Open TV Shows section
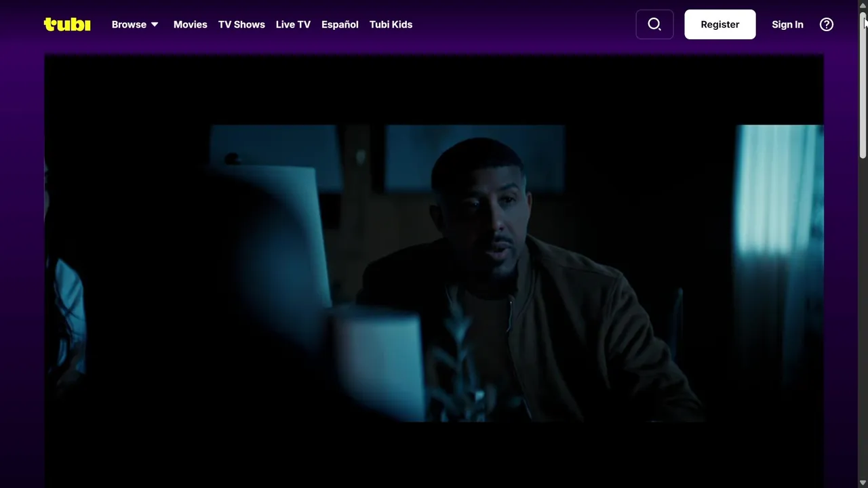Screen dimensions: 868x488 coord(241,24)
